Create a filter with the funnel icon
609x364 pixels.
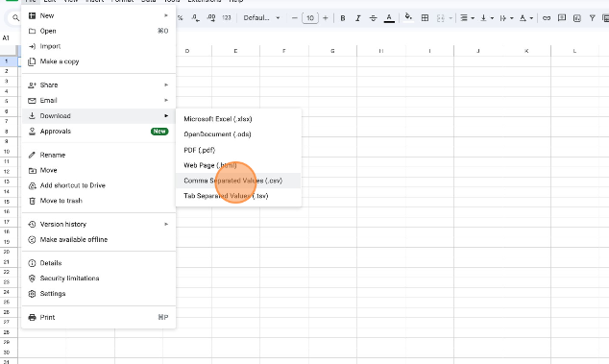pyautogui.click(x=592, y=18)
